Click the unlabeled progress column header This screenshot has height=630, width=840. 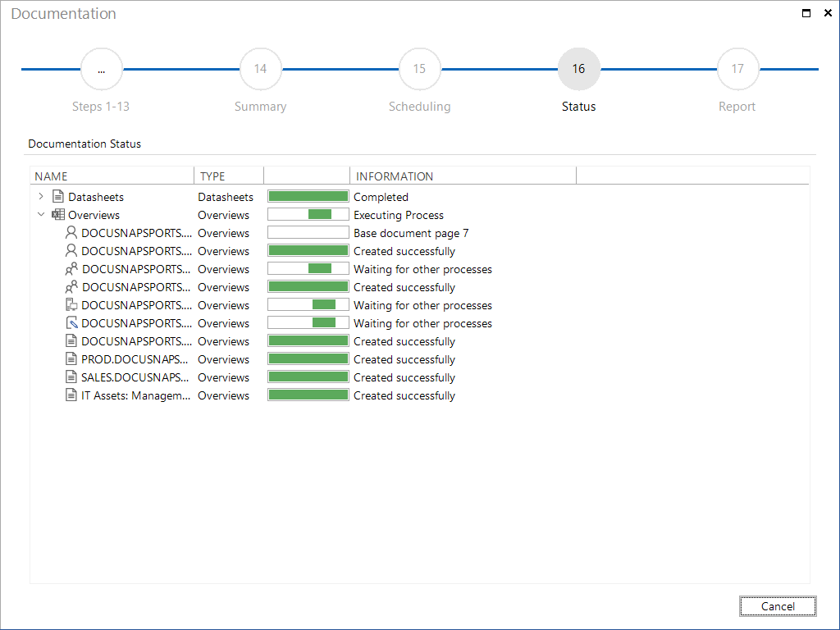307,176
